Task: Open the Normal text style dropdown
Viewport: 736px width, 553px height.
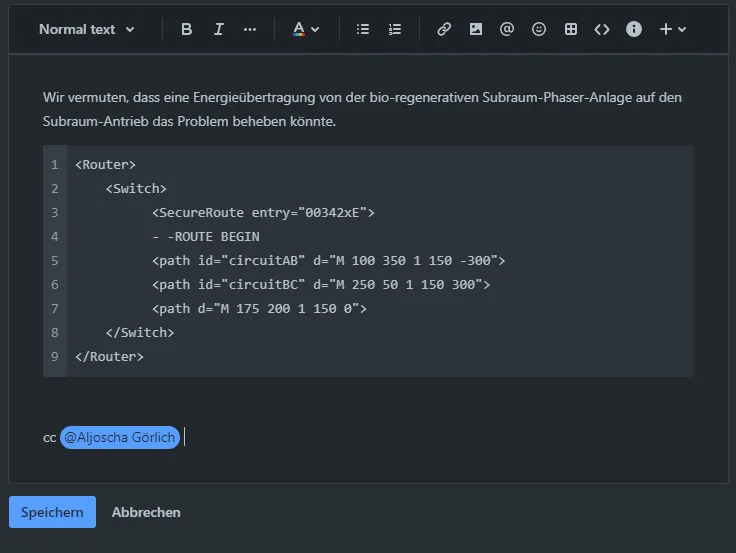Action: click(87, 30)
